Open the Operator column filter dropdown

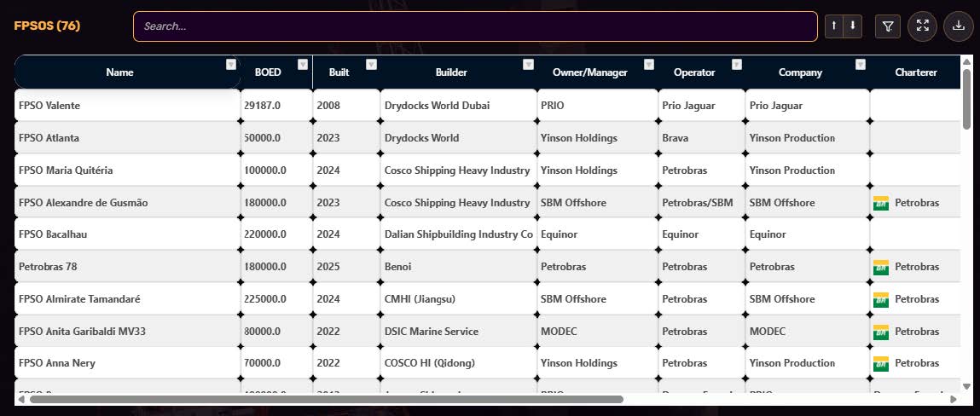point(737,64)
